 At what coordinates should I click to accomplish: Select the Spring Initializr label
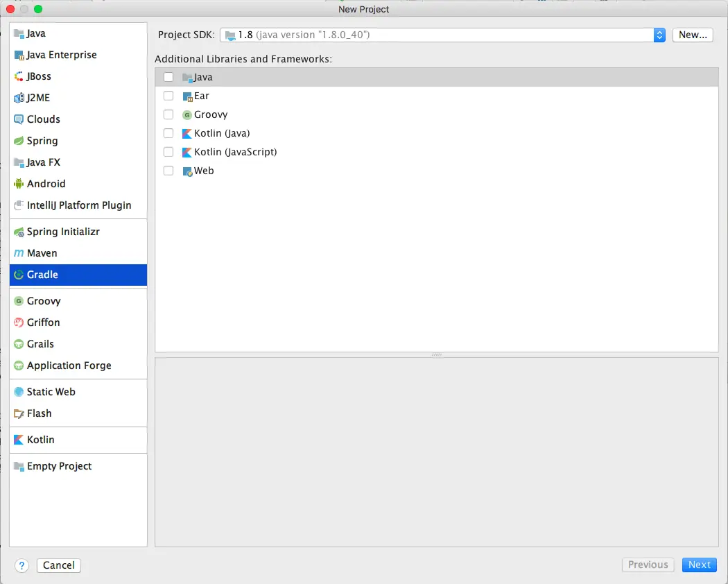(x=63, y=232)
